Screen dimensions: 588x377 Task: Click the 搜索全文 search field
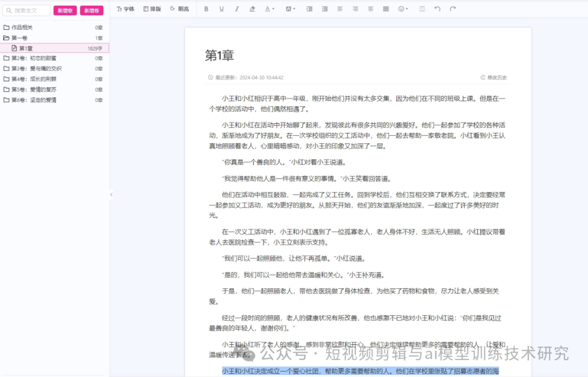click(26, 10)
